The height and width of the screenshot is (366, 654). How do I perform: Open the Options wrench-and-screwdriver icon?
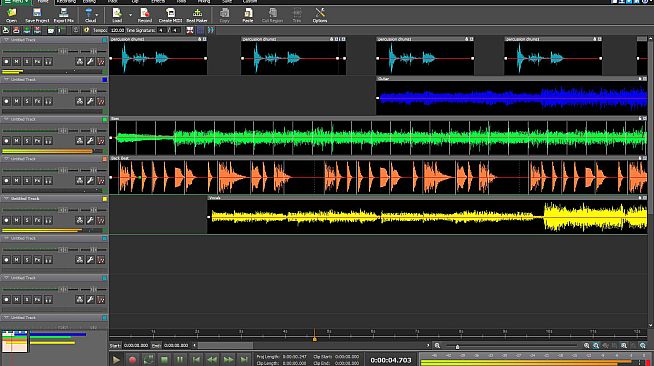(x=320, y=15)
